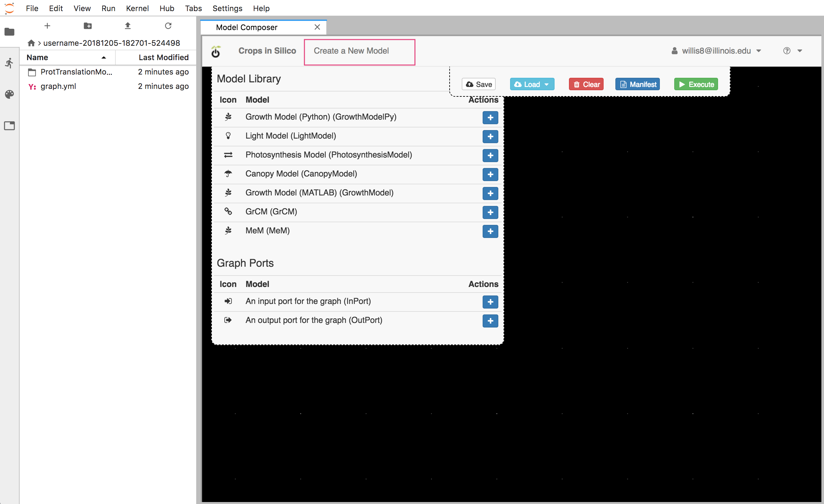
Task: Expand the willis8@illinois.edu user menu
Action: [x=716, y=51]
